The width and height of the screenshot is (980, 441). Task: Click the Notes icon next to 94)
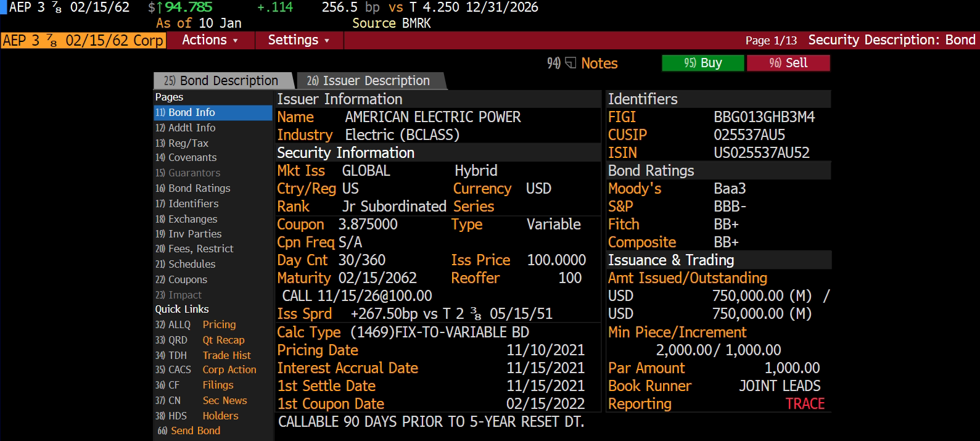tap(570, 63)
